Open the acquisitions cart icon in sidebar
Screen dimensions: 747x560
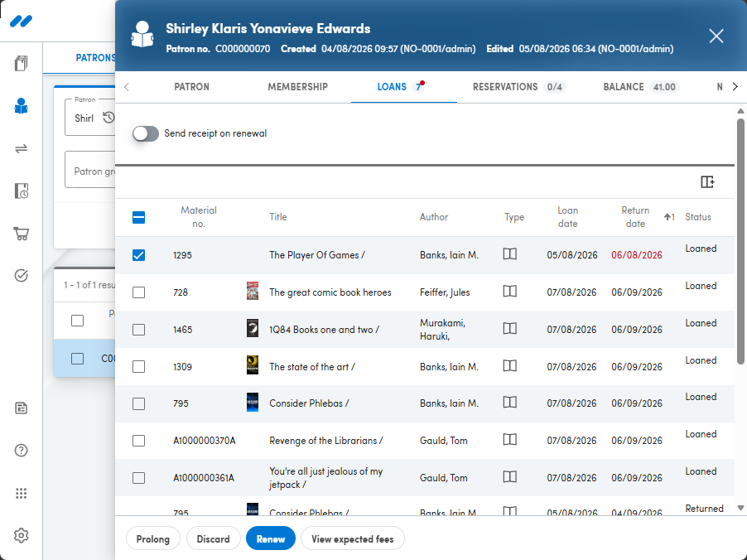coord(21,234)
